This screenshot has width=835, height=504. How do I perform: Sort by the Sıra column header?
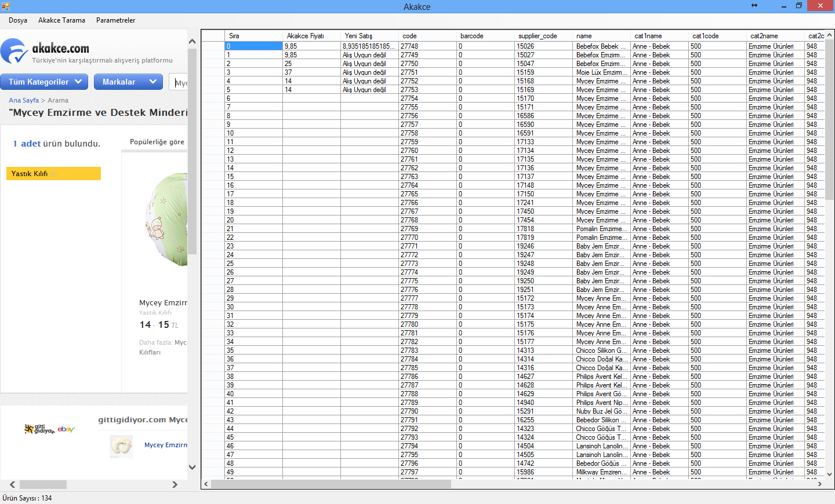[x=254, y=36]
